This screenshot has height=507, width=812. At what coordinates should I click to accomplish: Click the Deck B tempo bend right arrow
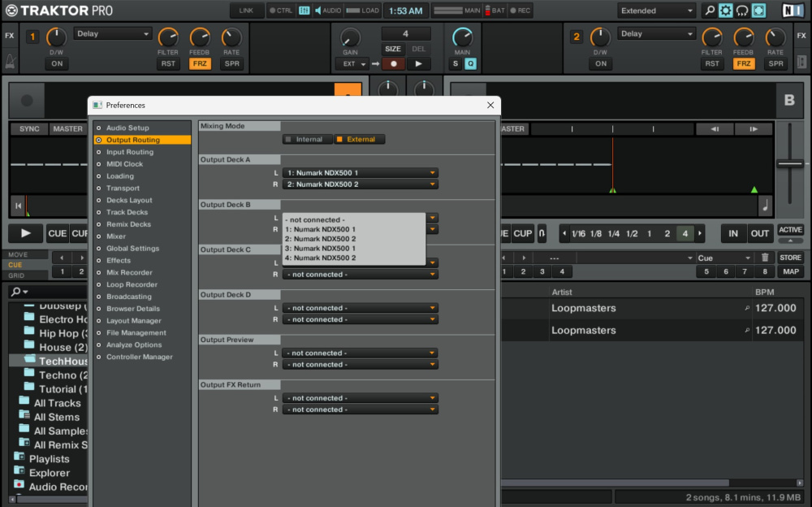pyautogui.click(x=754, y=128)
